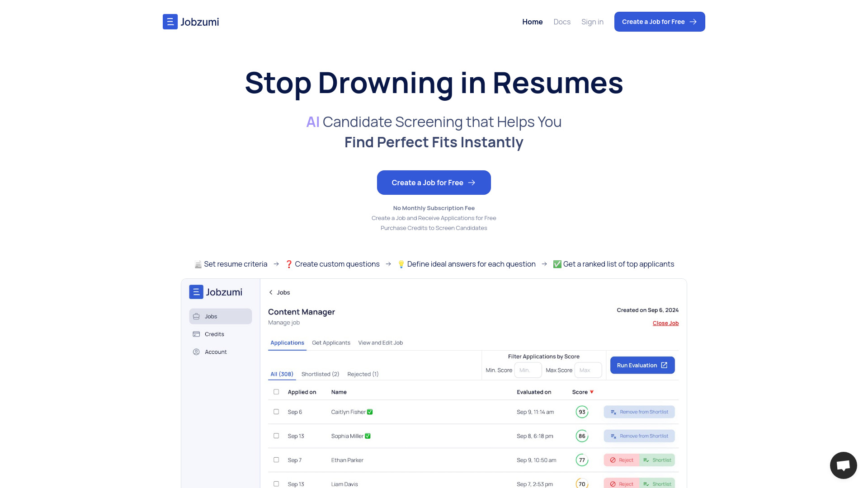The height and width of the screenshot is (488, 868).
Task: Click the Close Job link
Action: tap(665, 323)
